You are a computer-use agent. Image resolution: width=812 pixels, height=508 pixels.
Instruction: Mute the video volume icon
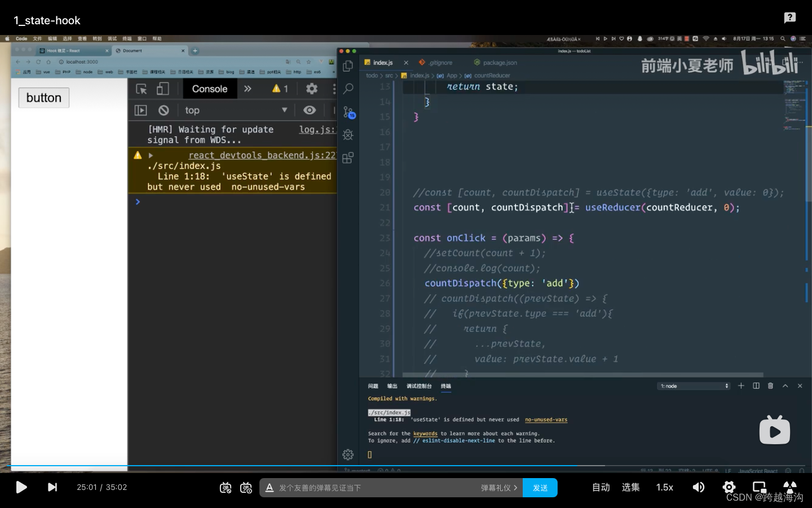(x=699, y=487)
